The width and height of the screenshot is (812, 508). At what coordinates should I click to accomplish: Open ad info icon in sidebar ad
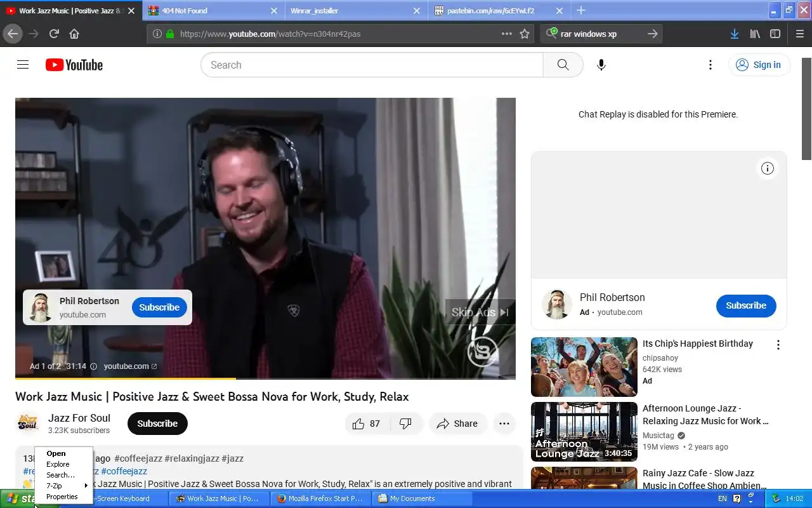coord(768,168)
